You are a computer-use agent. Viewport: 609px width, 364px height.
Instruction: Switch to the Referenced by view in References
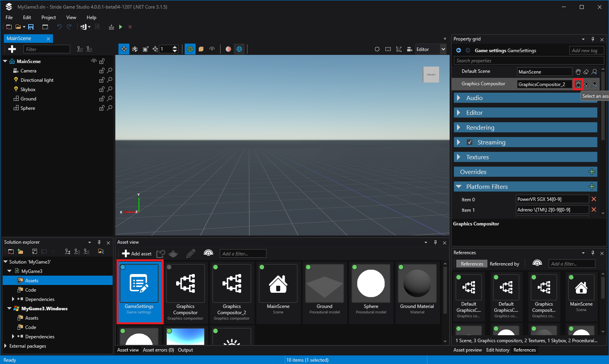(x=505, y=264)
